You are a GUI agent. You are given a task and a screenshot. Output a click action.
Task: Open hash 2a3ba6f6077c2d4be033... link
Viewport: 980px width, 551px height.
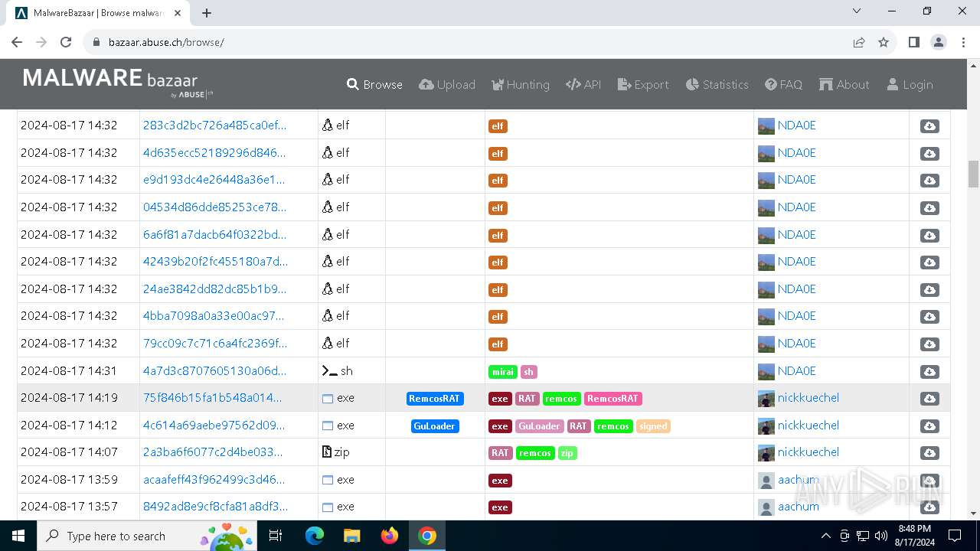pyautogui.click(x=213, y=452)
